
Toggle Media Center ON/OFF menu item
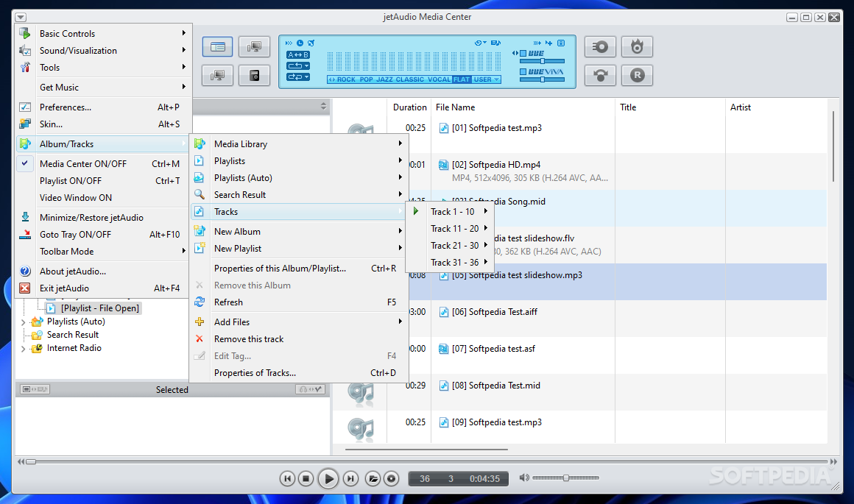tap(102, 164)
